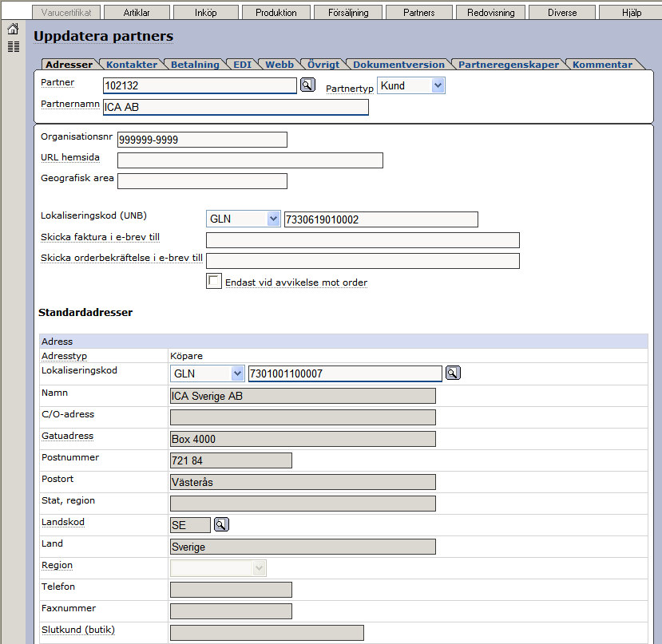Viewport: 662px width, 644px height.
Task: Click the Namn field ICA Sverige AB
Action: point(303,396)
